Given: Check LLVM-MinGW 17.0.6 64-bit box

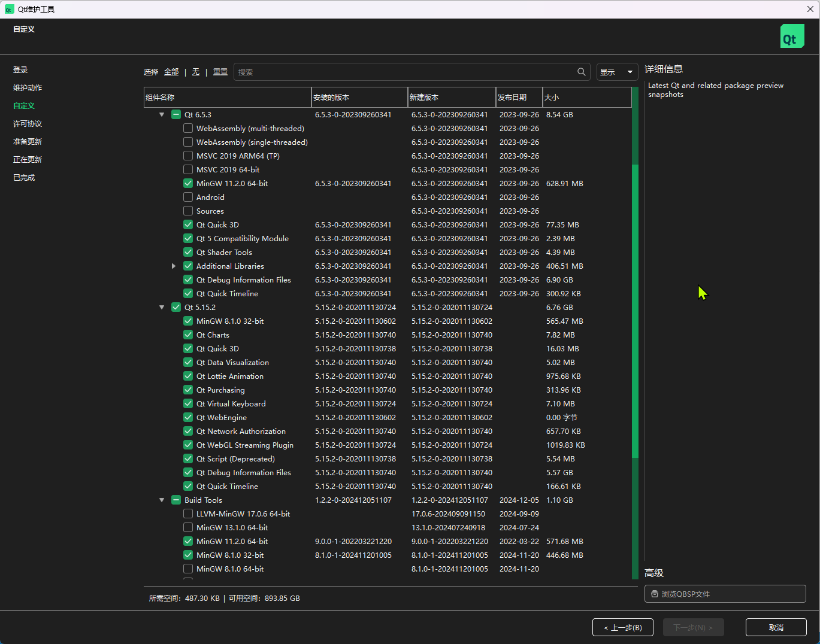Looking at the screenshot, I should pos(188,514).
